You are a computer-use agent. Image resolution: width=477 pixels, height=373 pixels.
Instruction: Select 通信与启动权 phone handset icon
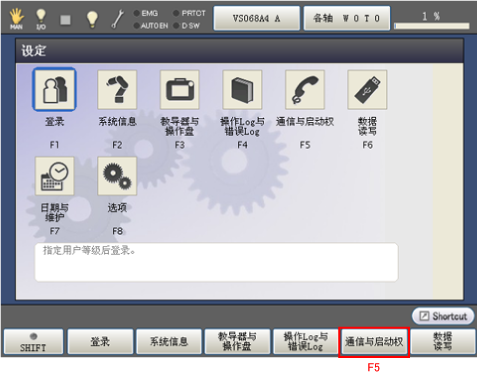[305, 89]
